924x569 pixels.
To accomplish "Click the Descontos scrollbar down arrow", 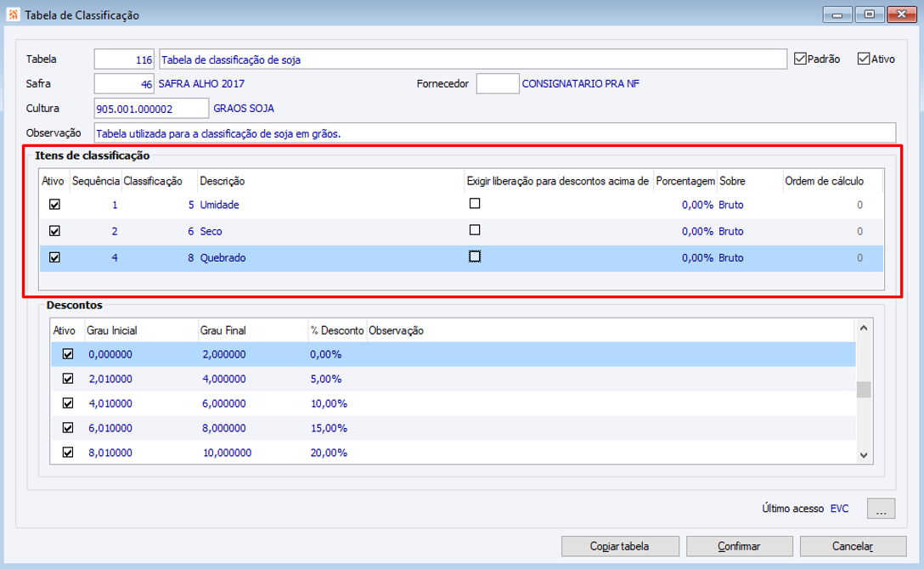I will (864, 454).
